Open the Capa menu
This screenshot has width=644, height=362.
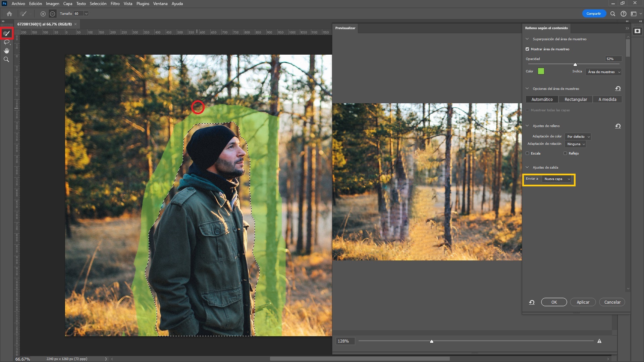[68, 4]
